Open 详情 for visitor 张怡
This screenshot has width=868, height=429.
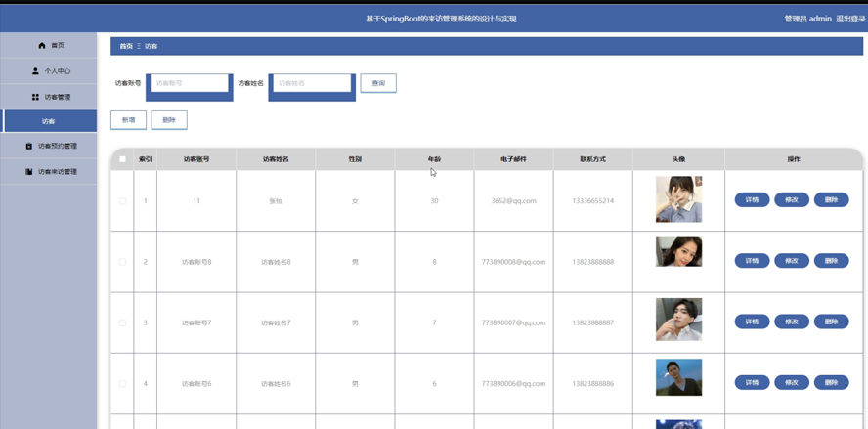[x=752, y=199]
